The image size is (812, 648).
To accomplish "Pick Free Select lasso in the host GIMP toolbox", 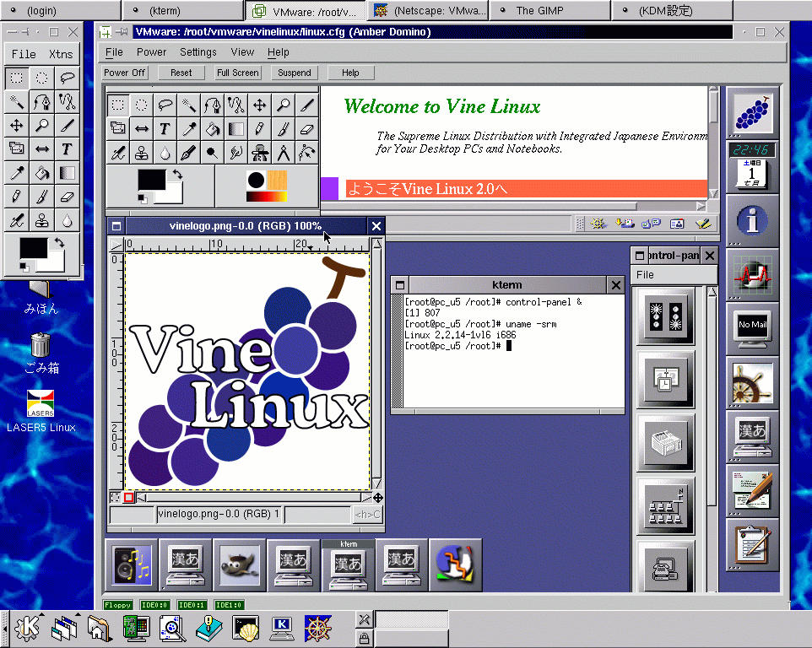I will pos(67,78).
